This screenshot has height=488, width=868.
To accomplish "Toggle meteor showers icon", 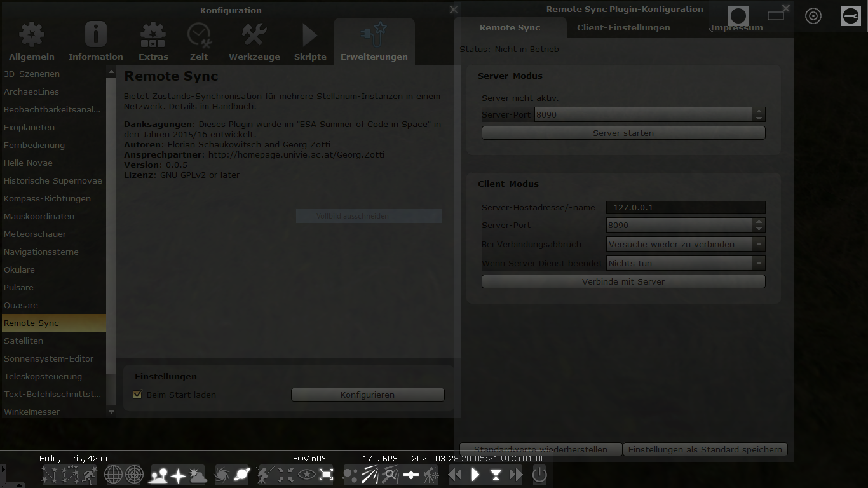I will point(370,475).
